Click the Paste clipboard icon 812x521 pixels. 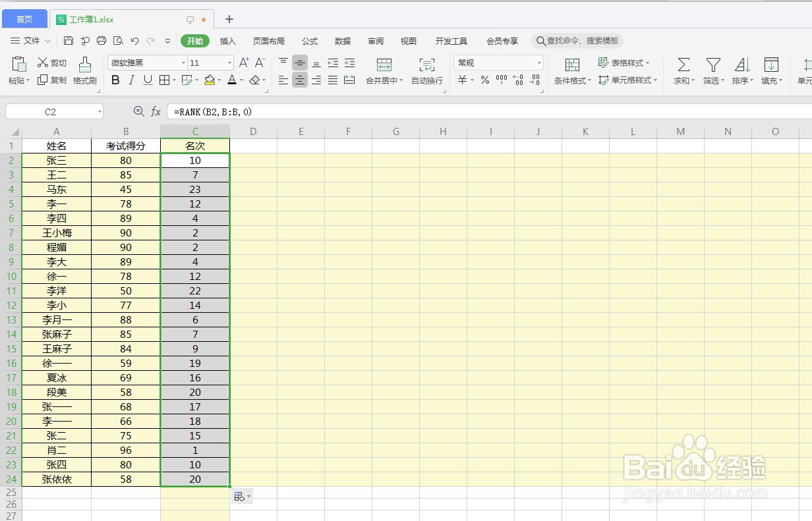19,64
